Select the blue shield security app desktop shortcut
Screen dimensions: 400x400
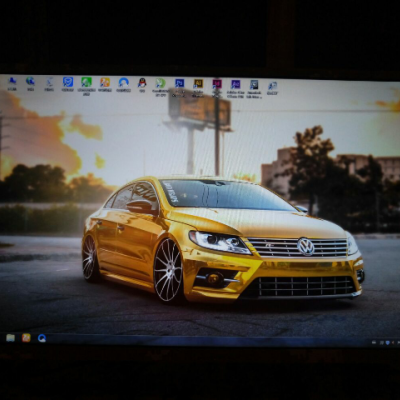68,84
